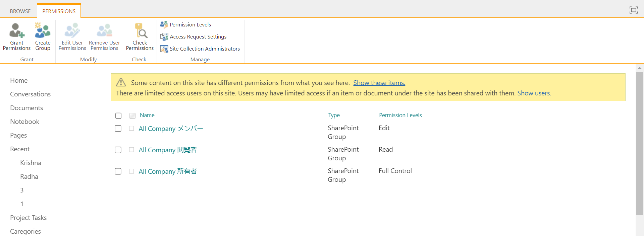Open Conversations in left navigation

(30, 94)
